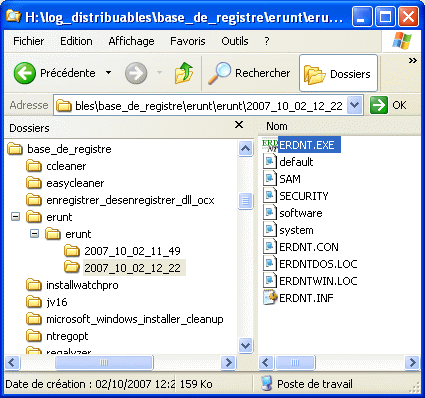This screenshot has width=425, height=398.
Task: Click file list scroll left arrow
Action: (266, 362)
